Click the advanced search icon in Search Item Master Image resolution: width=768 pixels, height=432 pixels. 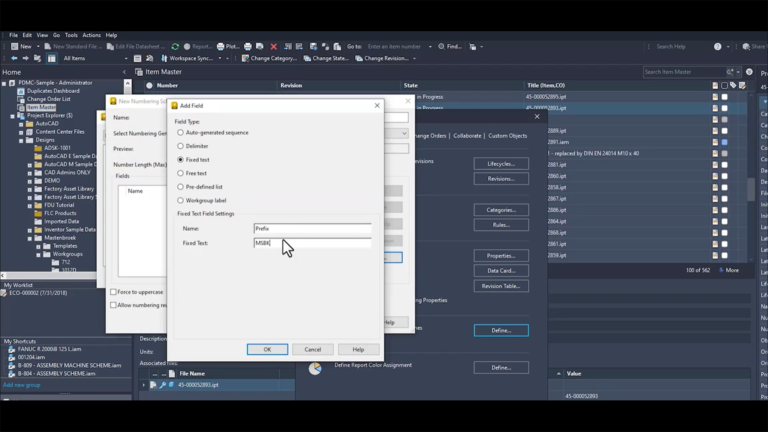tap(730, 72)
